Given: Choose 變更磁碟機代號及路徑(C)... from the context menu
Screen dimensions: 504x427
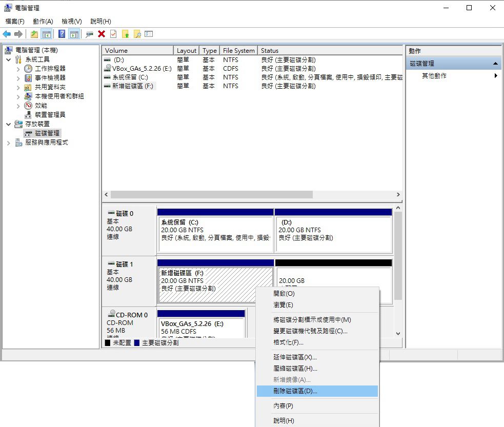Looking at the screenshot, I should [317, 331].
